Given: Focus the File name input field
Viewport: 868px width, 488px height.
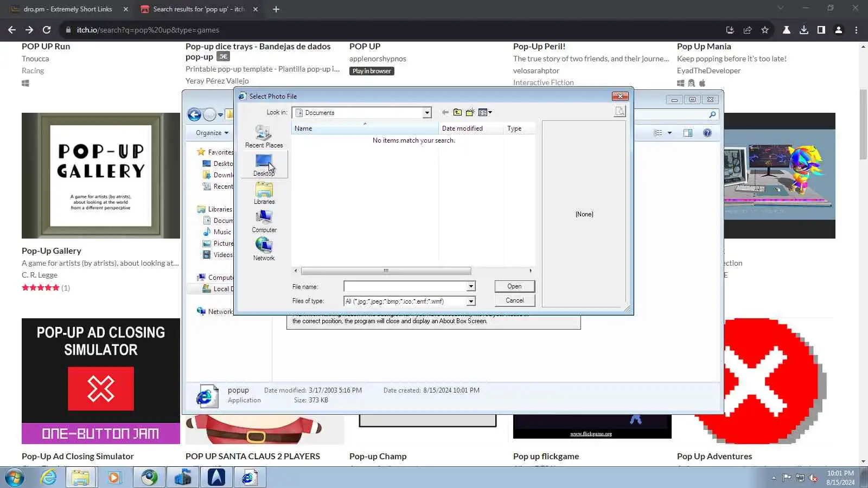Looking at the screenshot, I should tap(405, 286).
